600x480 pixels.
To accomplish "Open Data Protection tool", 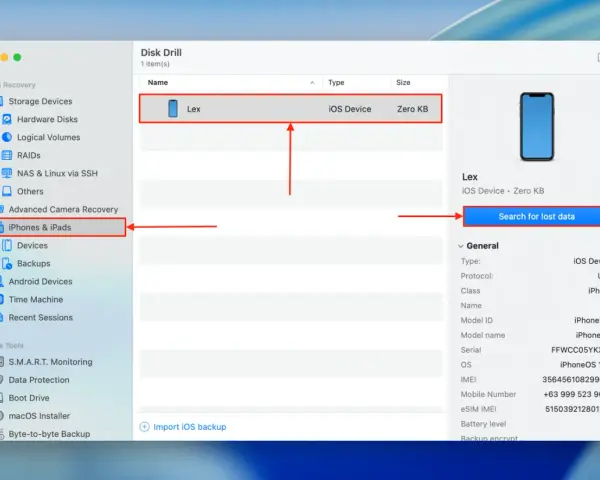I will (x=39, y=380).
